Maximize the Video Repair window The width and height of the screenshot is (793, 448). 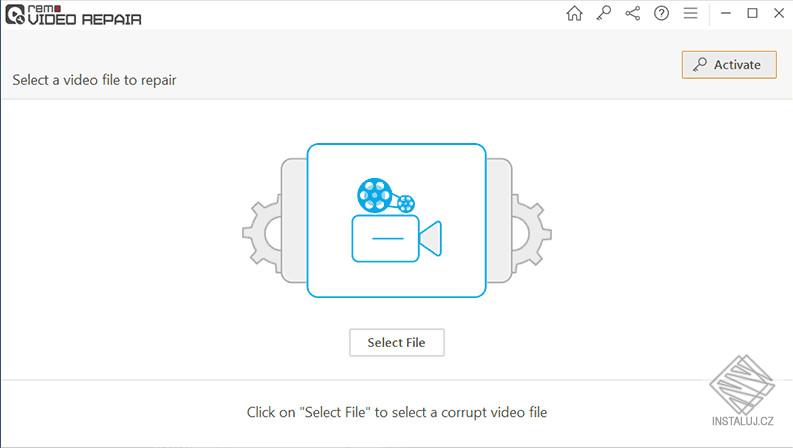tap(753, 14)
